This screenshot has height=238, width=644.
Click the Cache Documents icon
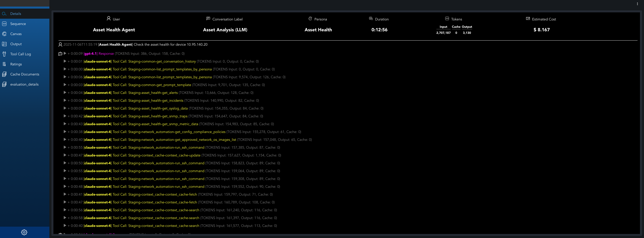pos(4,74)
